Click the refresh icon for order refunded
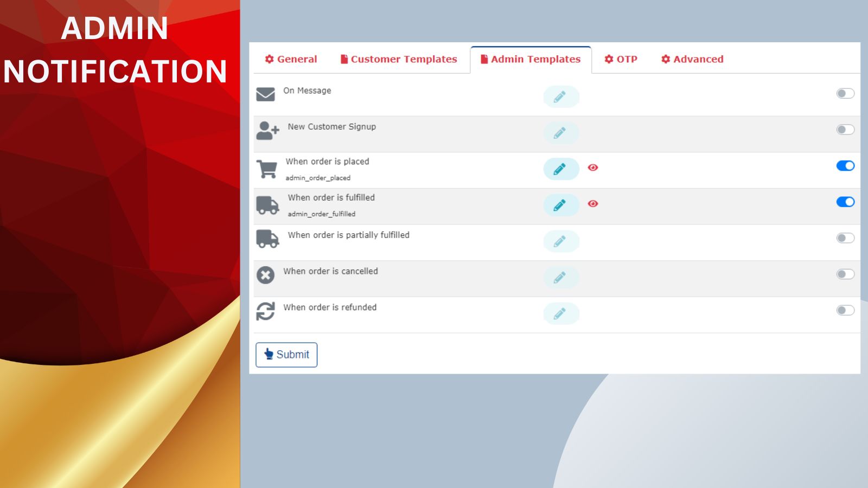 click(265, 311)
